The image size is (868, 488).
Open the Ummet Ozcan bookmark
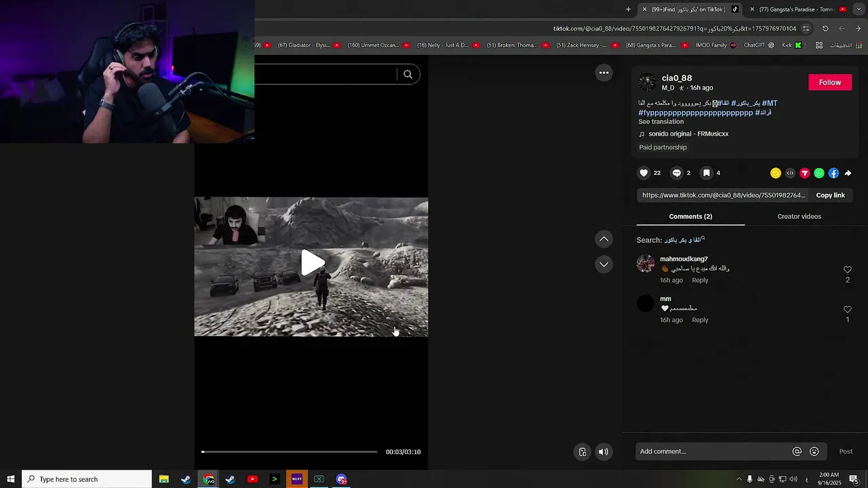click(378, 45)
